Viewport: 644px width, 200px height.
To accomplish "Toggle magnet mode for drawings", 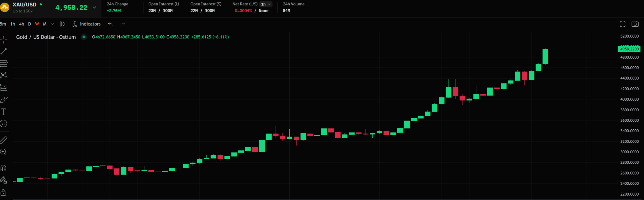I will coord(3,168).
